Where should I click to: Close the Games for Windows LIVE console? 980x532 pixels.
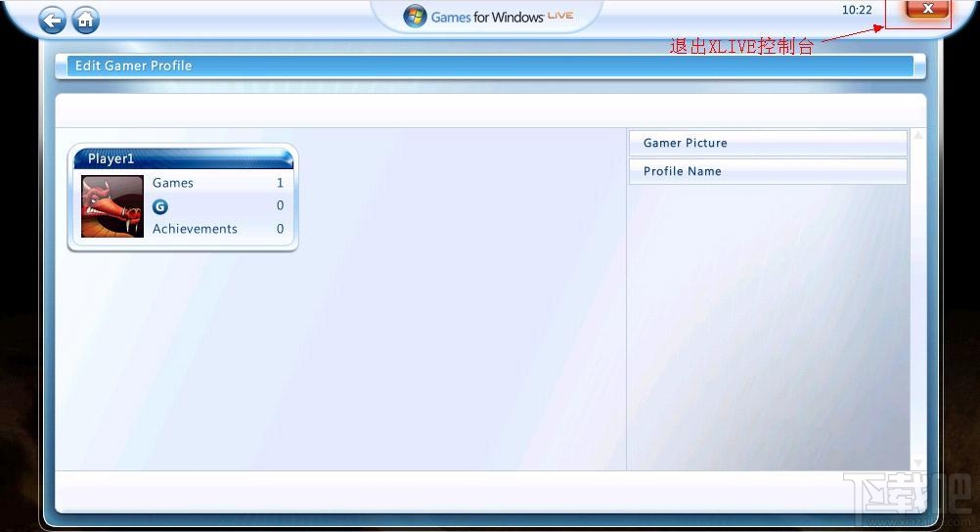(x=927, y=10)
